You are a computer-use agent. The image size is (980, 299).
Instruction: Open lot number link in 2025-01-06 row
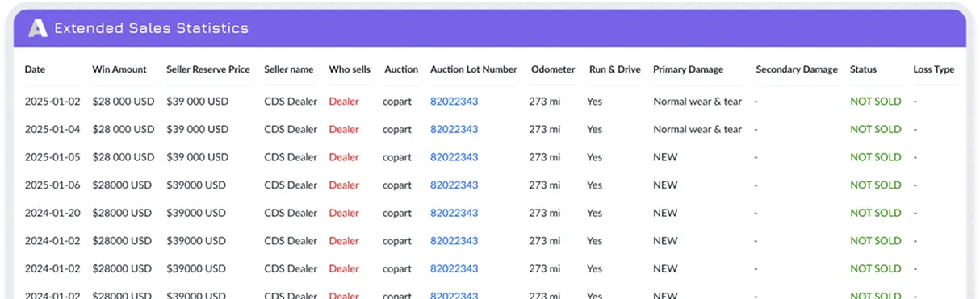pyautogui.click(x=454, y=185)
